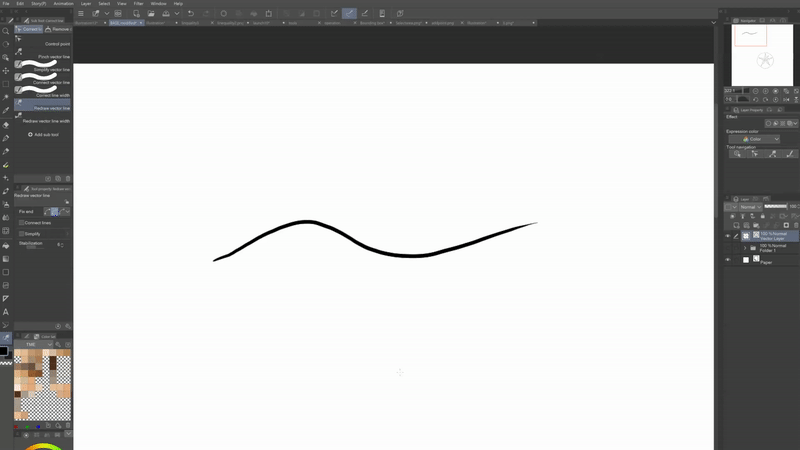Switch to the Correct line sub tool group
800x450 pixels.
[29, 29]
